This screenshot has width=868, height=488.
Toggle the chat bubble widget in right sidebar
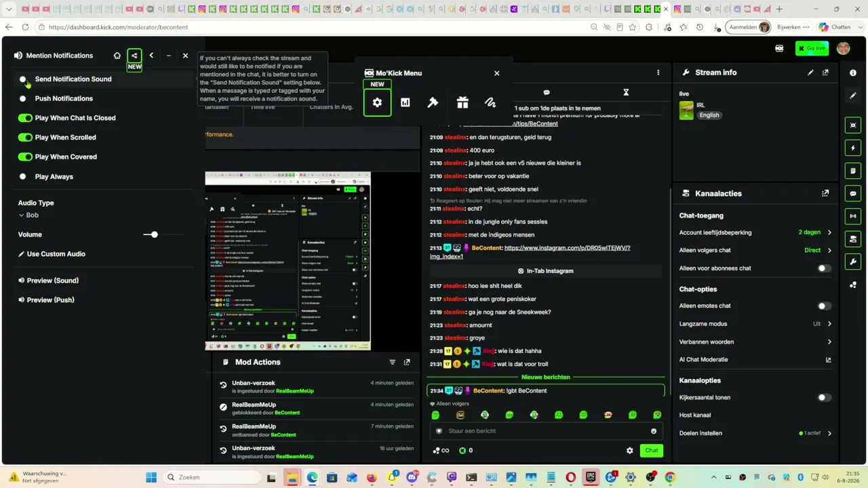point(853,193)
